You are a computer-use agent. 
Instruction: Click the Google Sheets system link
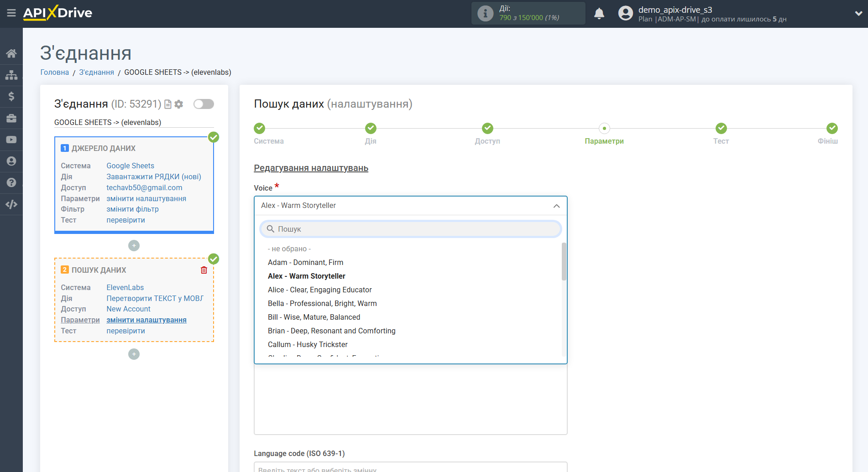point(130,166)
